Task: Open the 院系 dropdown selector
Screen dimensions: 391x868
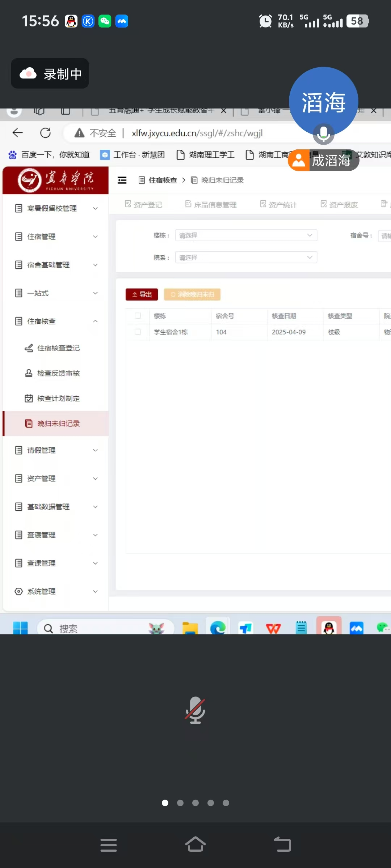Action: coord(246,258)
